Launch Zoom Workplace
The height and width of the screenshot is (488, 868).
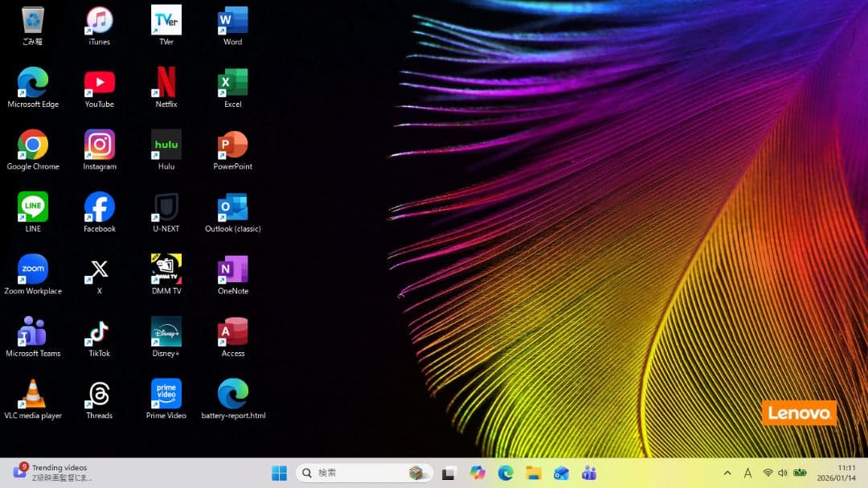point(32,269)
